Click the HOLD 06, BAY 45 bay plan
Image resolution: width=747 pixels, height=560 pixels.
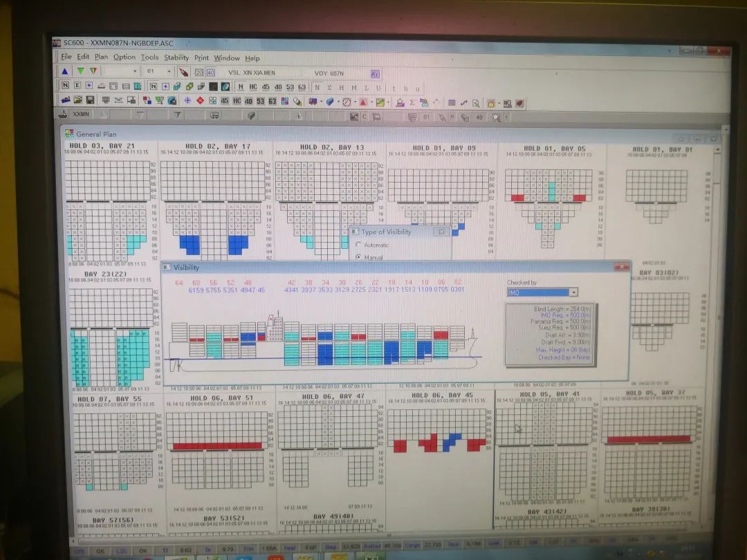(439, 424)
